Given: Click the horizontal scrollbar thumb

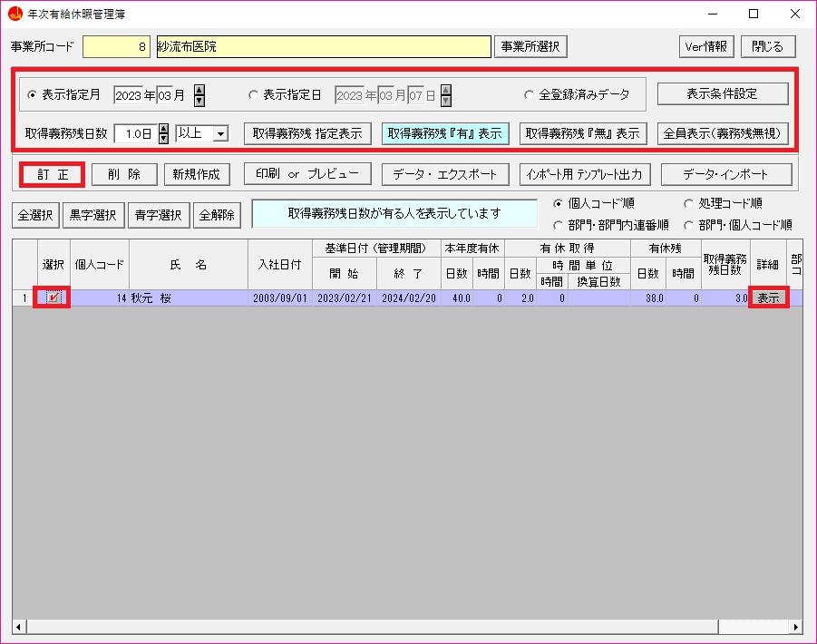Looking at the screenshot, I should tap(373, 627).
